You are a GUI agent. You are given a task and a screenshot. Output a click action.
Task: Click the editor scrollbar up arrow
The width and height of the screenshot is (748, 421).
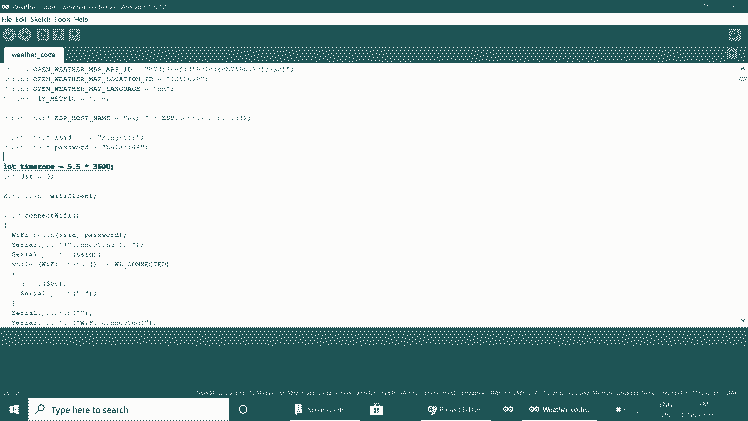coord(742,68)
